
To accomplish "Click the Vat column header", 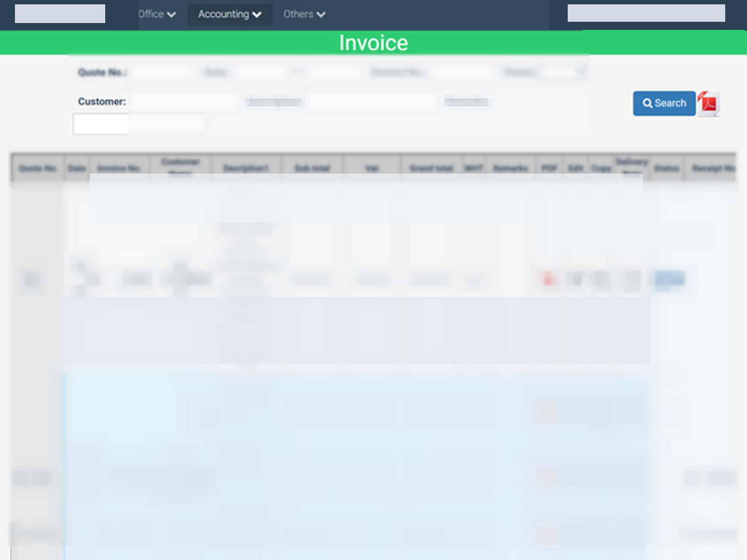I will [372, 168].
